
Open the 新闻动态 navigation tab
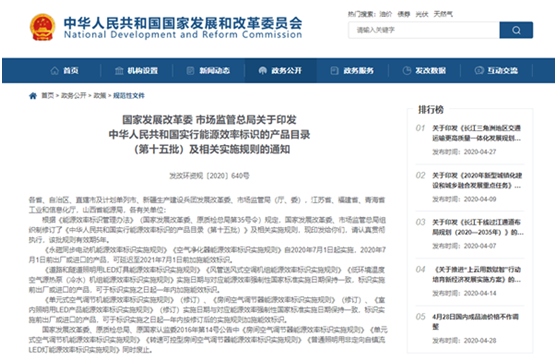coord(209,71)
